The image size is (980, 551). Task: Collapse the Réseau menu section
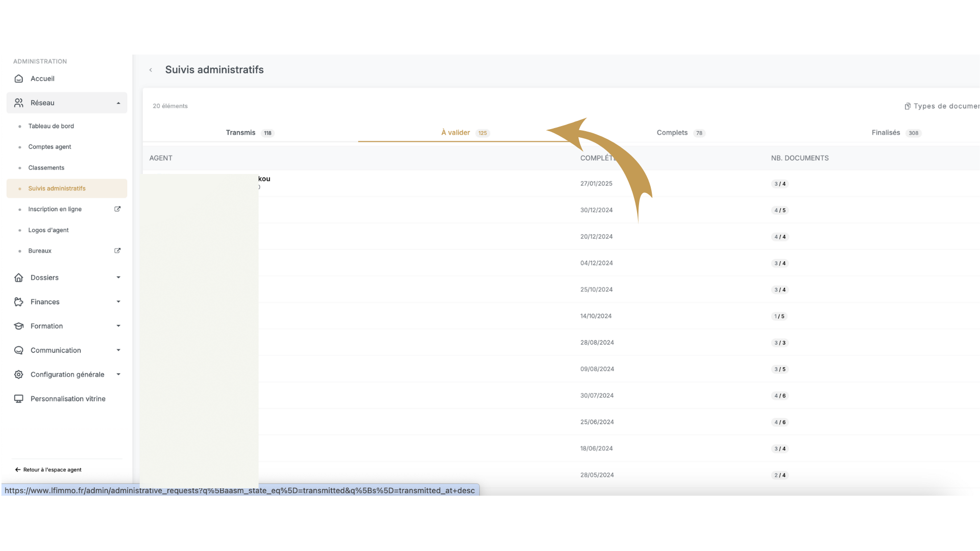[118, 103]
